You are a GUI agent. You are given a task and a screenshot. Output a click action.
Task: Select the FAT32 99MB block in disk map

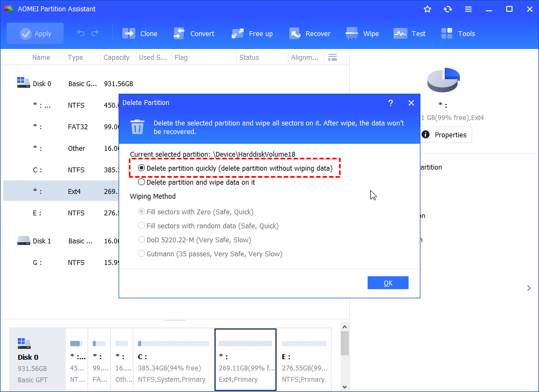pyautogui.click(x=99, y=359)
